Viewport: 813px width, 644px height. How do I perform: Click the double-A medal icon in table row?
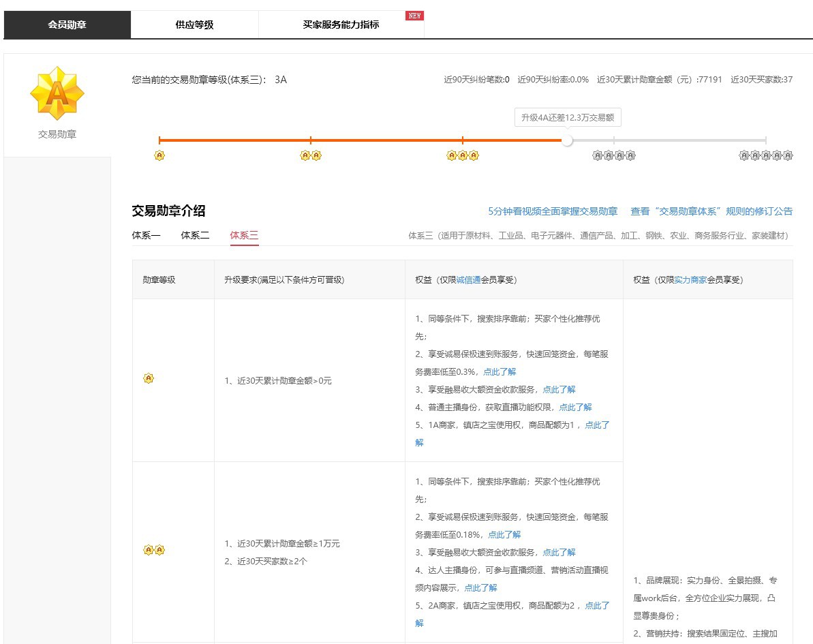(x=154, y=550)
